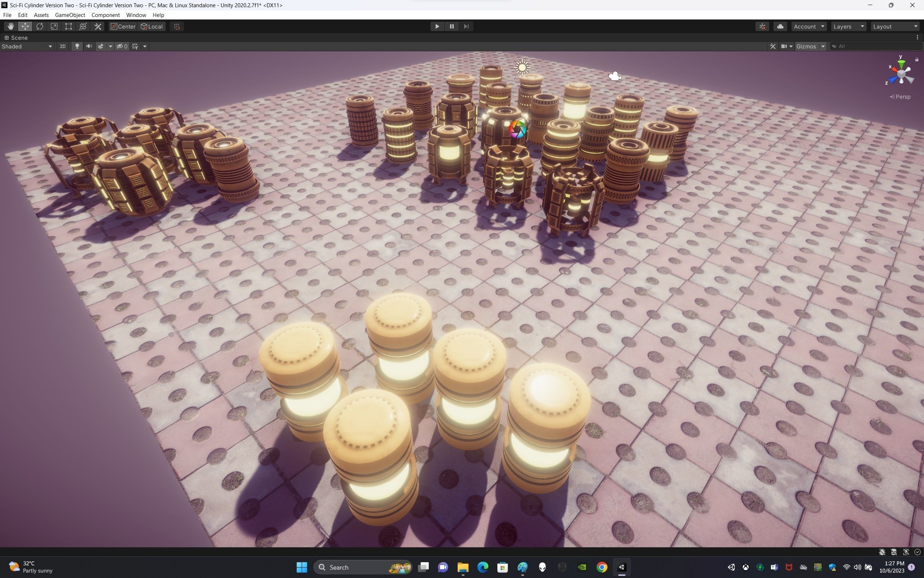Step one frame forward
Image resolution: width=924 pixels, height=578 pixels.
tap(466, 26)
